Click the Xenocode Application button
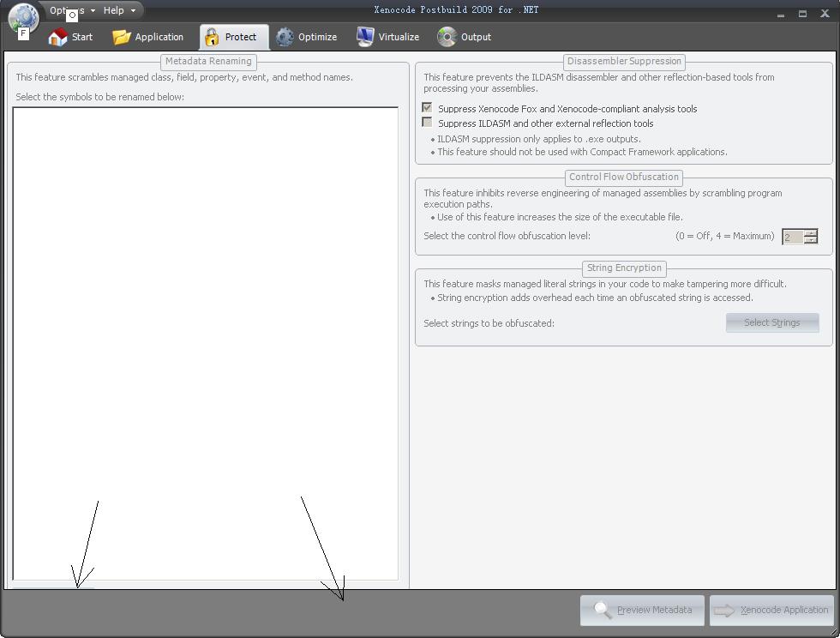Image resolution: width=840 pixels, height=638 pixels. 771,610
